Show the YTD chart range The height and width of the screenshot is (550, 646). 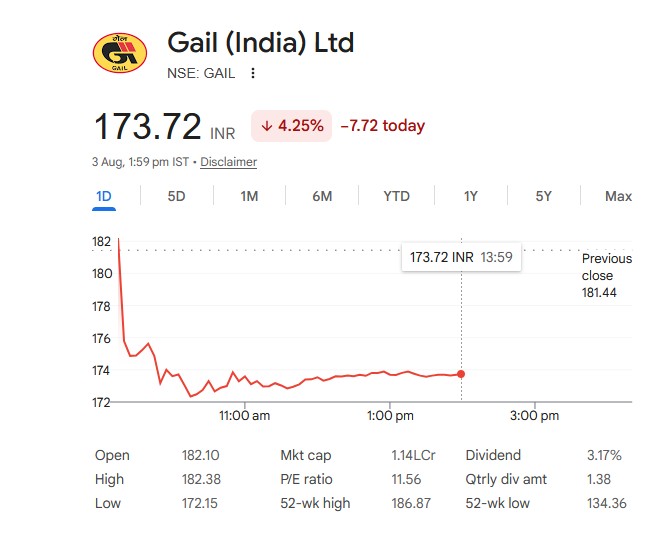pyautogui.click(x=396, y=197)
